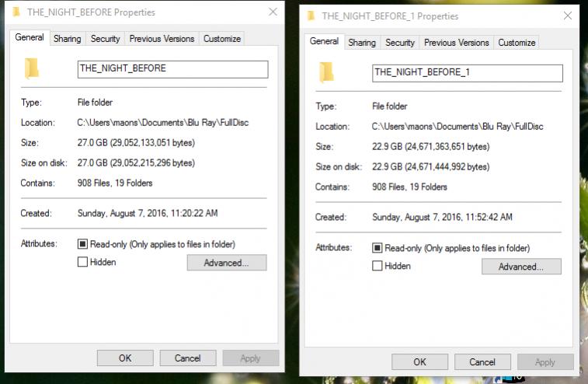
Task: Click Advanced button in THE_NIGHT_BEFORE Properties
Action: click(x=227, y=263)
